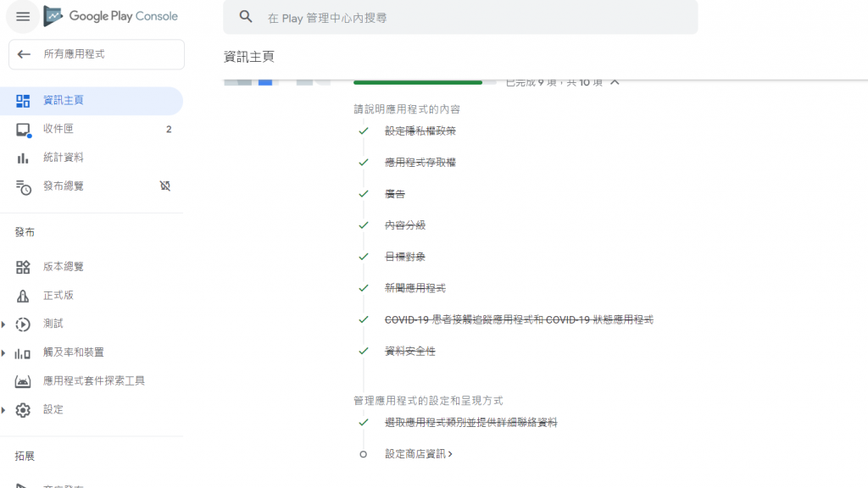Click checkmark beside 設定隱私權政策
Screen dimensions: 868x488
[x=363, y=131]
